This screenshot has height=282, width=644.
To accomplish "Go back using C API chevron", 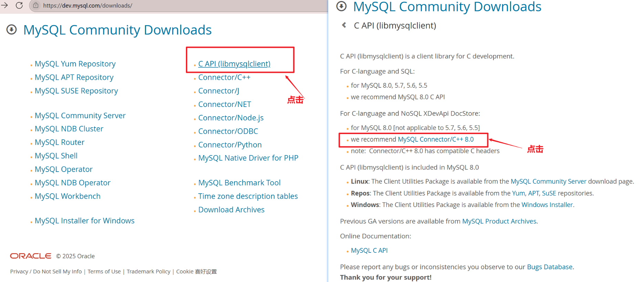I will (x=344, y=25).
